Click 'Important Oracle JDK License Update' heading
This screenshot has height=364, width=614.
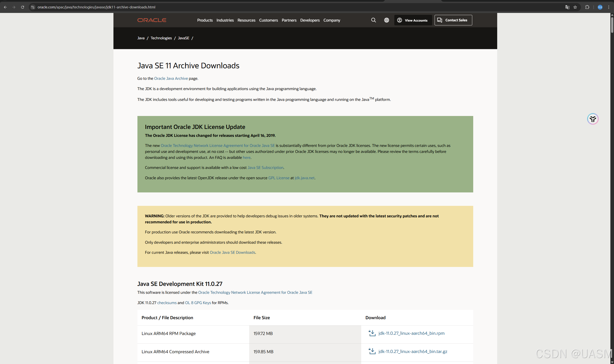pyautogui.click(x=195, y=127)
